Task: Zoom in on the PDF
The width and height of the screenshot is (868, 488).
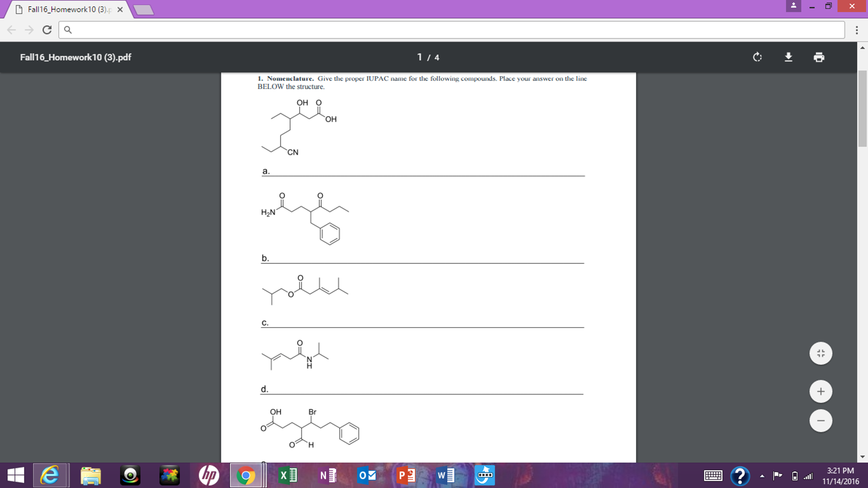Action: [820, 391]
